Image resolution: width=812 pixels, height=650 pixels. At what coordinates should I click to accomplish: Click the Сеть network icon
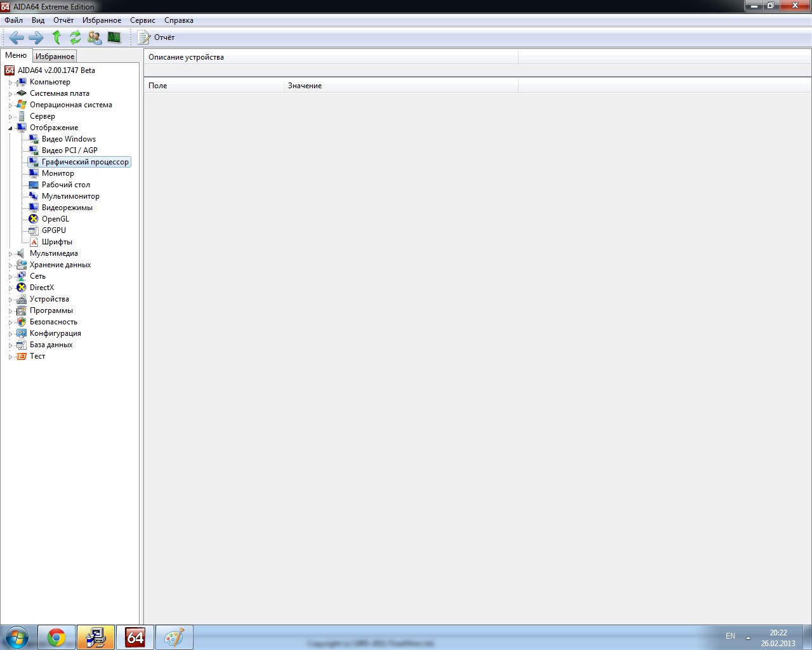22,276
